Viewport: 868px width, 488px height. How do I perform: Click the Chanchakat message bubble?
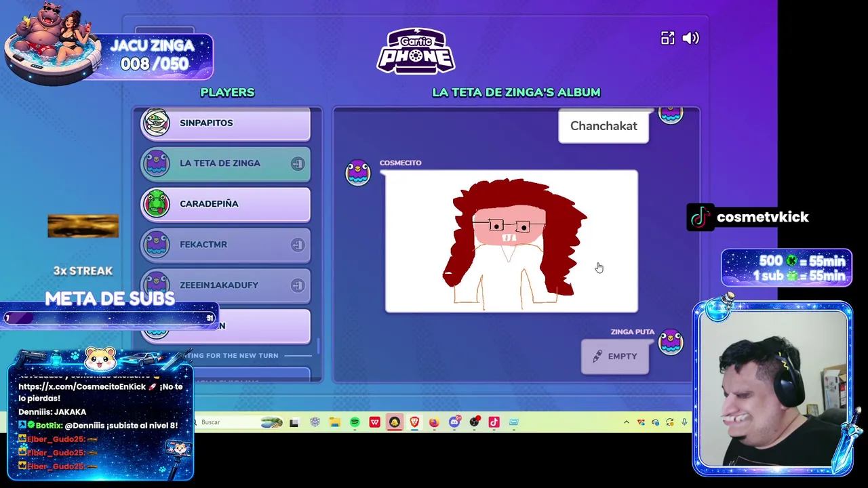[x=604, y=126]
